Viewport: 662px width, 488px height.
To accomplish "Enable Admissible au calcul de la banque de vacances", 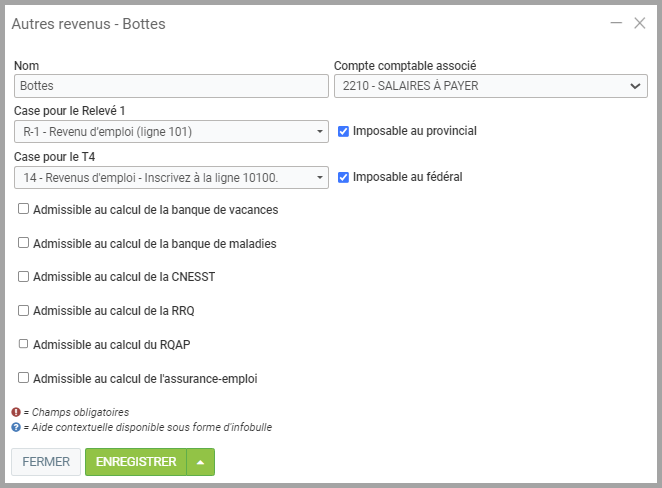I will (x=24, y=210).
